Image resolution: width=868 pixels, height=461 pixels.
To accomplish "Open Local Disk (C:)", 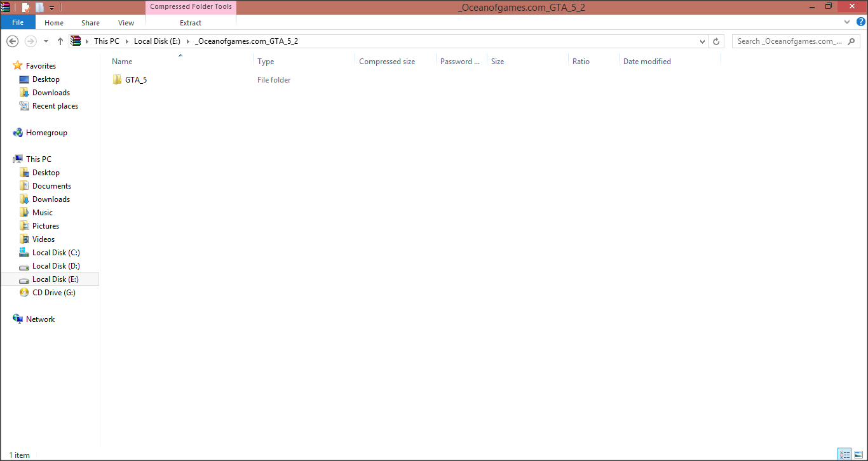I will tap(56, 253).
